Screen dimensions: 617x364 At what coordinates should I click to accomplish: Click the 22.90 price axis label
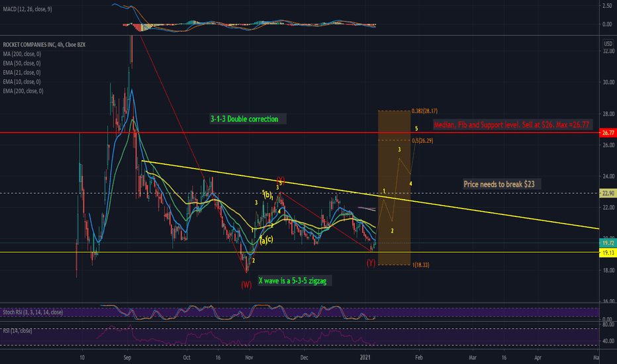coord(608,193)
